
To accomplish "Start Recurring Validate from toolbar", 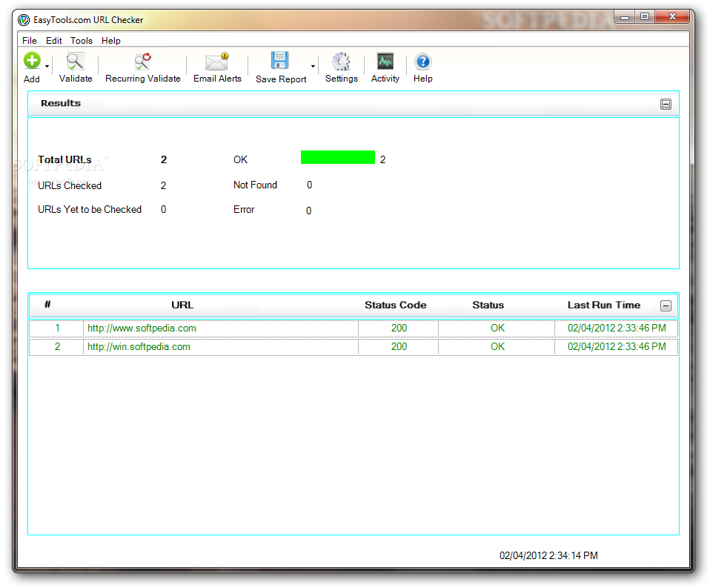I will click(x=142, y=67).
